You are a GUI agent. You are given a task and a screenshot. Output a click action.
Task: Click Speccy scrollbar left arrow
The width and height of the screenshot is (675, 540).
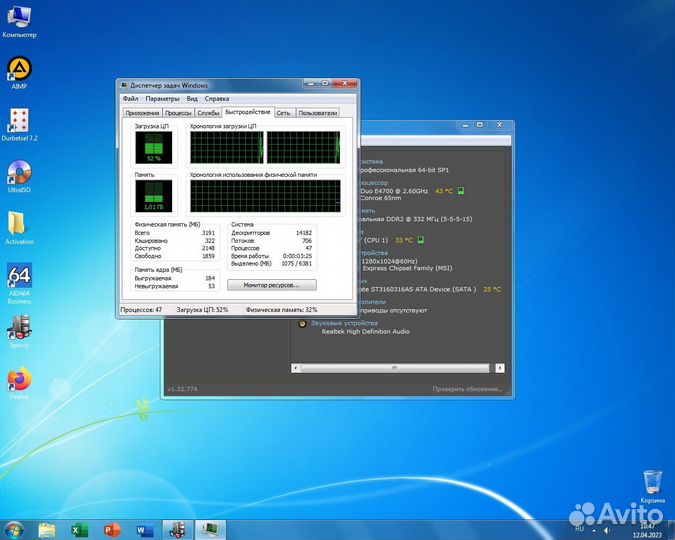pos(295,368)
